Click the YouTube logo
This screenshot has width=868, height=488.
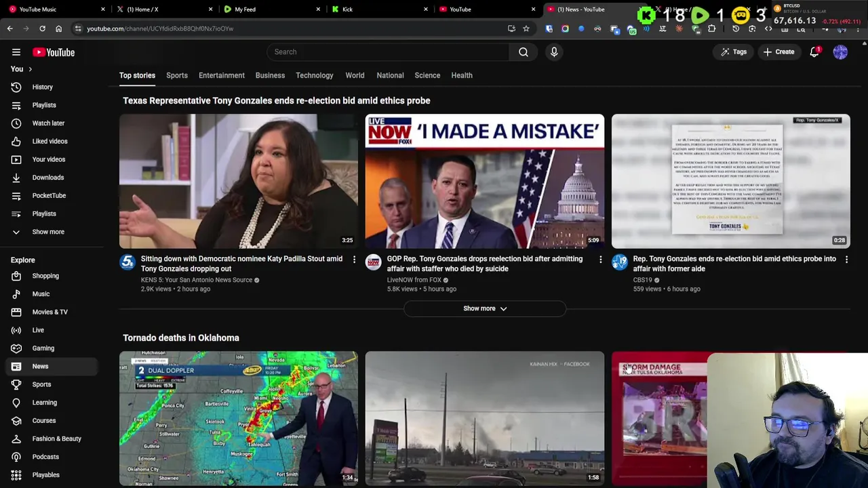pos(54,52)
